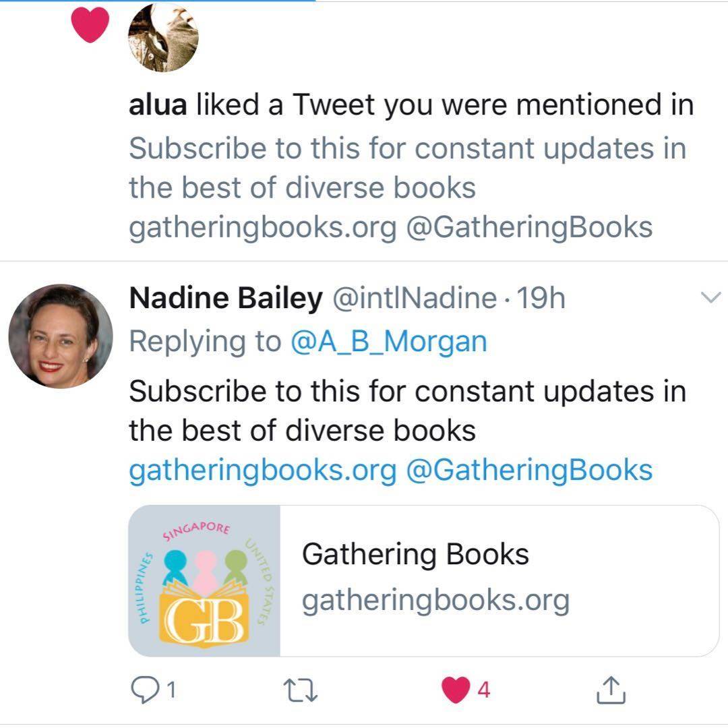Retweet Nadine Bailey's tweet

tap(299, 689)
